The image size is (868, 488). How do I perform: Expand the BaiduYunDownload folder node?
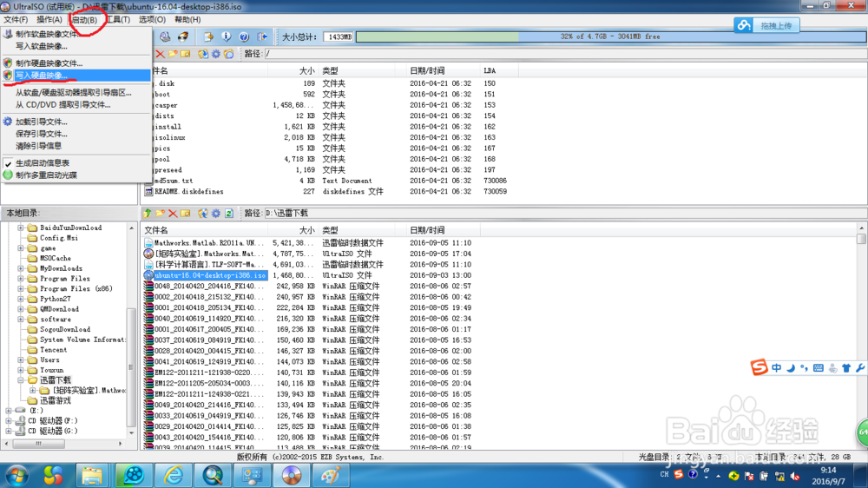point(21,228)
